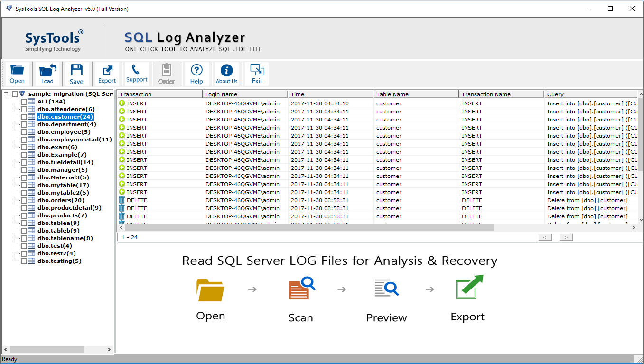Screen dimensions: 644x364
Task: Export the recovered transactions
Action: [x=107, y=74]
